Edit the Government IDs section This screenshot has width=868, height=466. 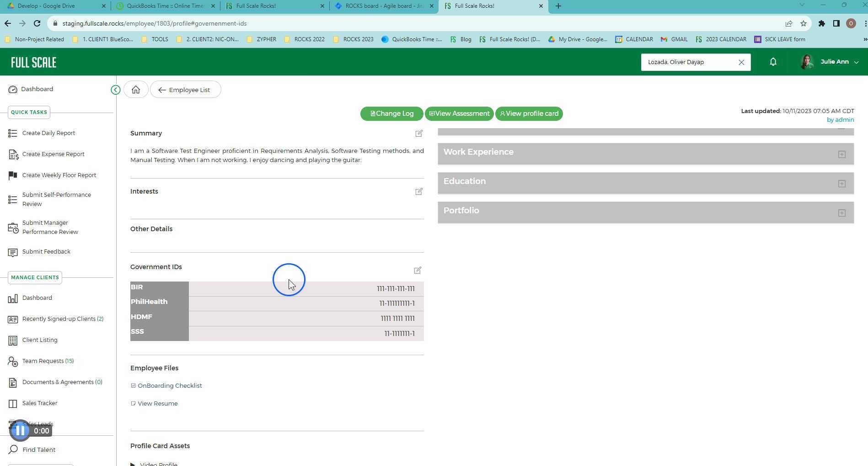tap(417, 270)
